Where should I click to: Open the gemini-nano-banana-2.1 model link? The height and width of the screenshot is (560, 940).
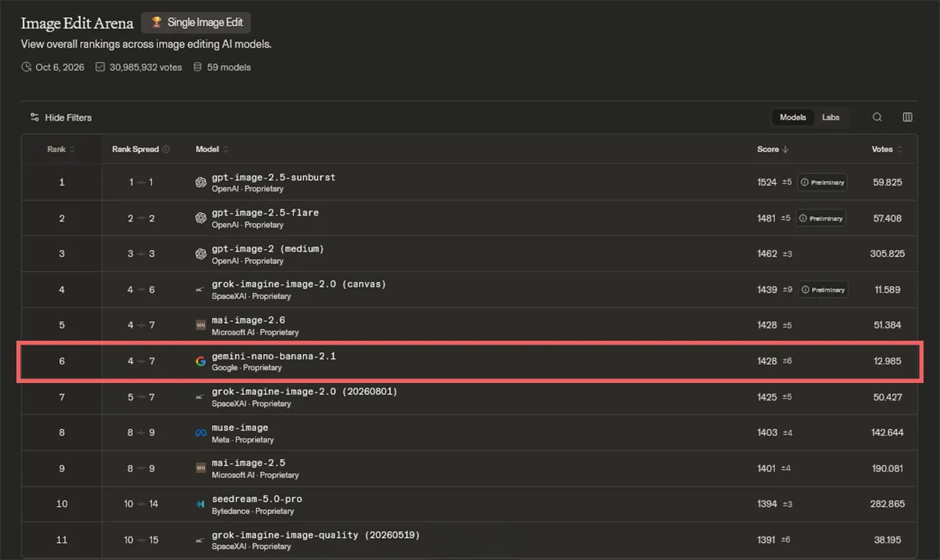tap(273, 356)
